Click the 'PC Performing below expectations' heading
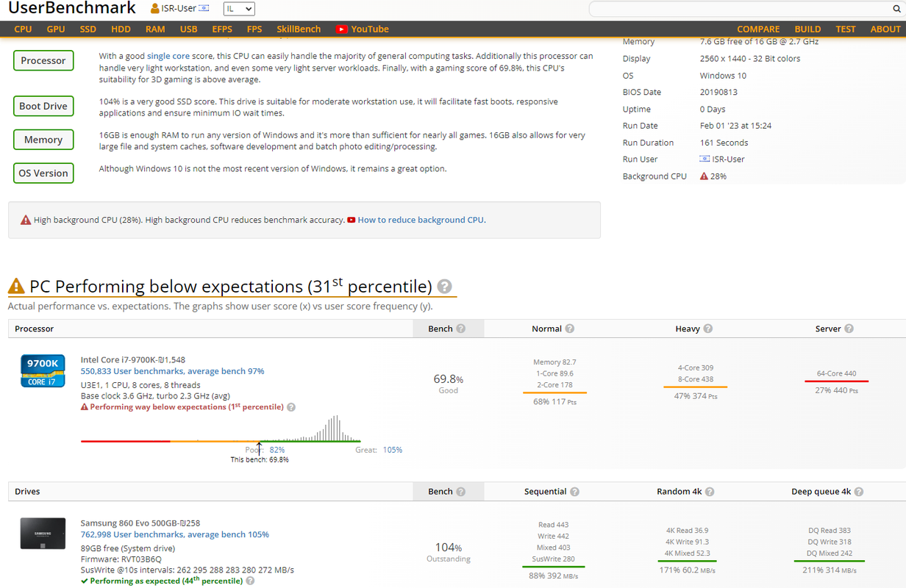The image size is (906, 588). 230,287
